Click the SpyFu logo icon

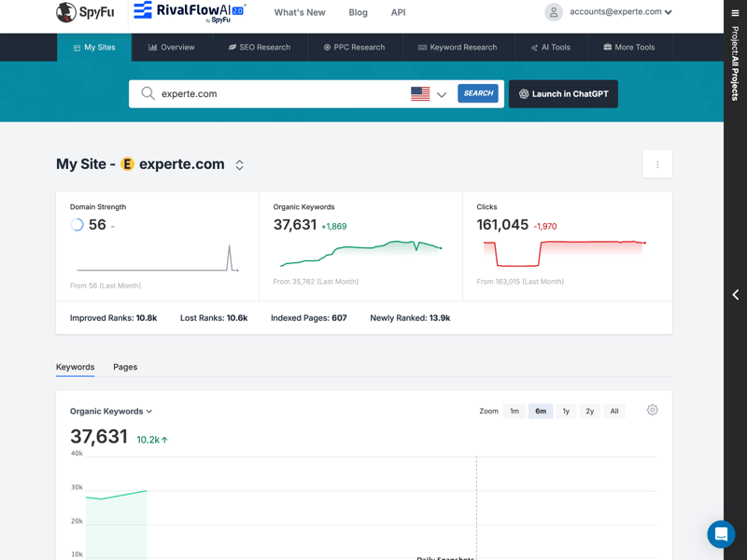tap(66, 12)
